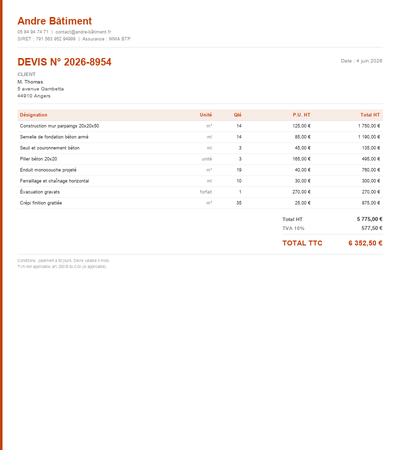The width and height of the screenshot is (400, 450).
Task: Click the TOTAL TTC amount 6 352,50 €
Action: click(365, 243)
